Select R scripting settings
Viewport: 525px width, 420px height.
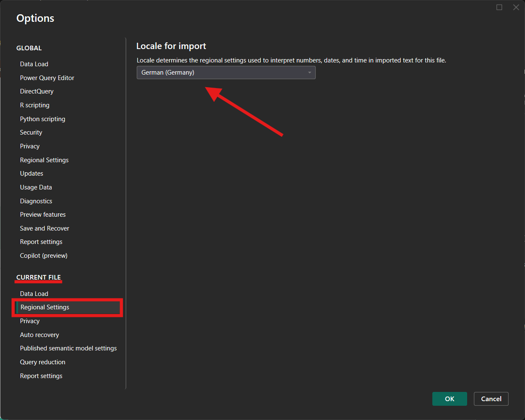35,105
